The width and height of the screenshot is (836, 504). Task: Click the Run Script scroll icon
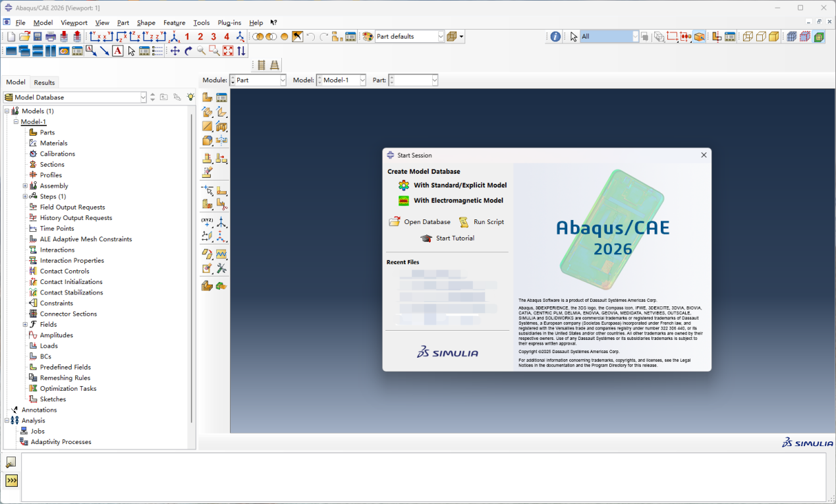pos(464,222)
